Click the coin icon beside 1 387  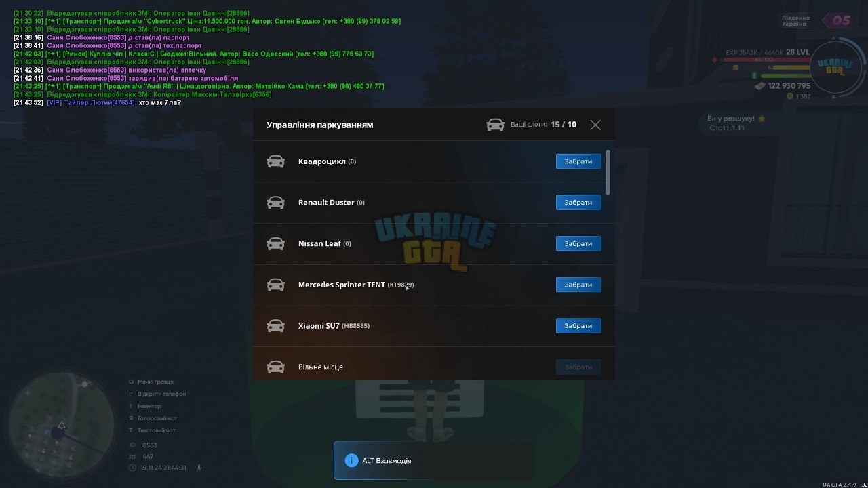click(790, 96)
